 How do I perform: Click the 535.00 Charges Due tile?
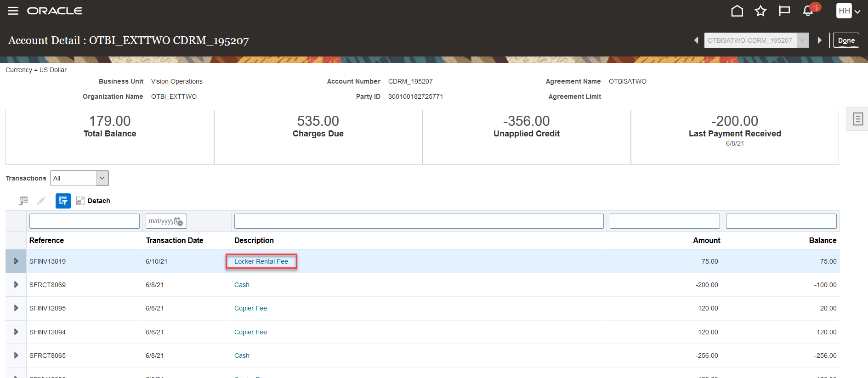pos(318,137)
